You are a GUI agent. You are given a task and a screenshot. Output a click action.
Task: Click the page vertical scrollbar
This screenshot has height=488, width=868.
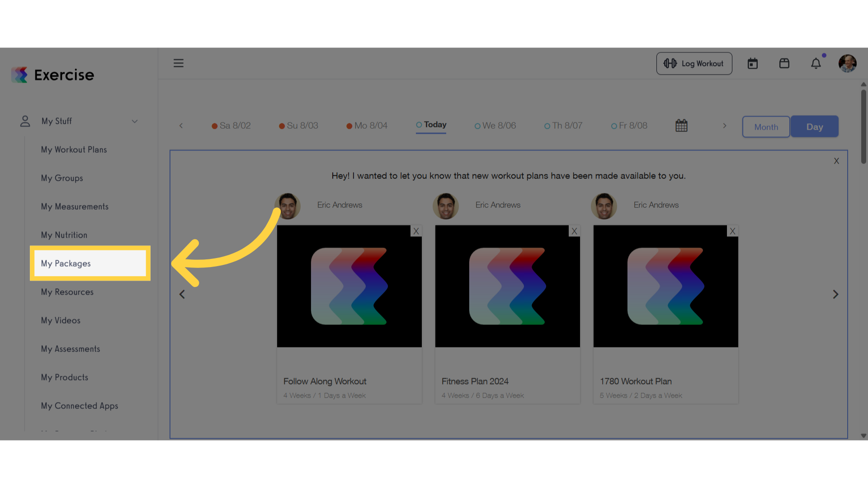[863, 127]
